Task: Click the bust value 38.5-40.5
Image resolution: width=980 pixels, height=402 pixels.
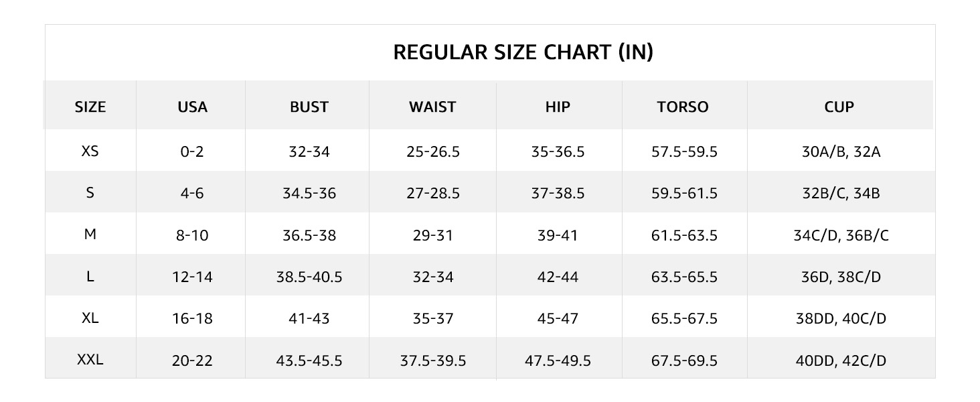Action: (309, 277)
